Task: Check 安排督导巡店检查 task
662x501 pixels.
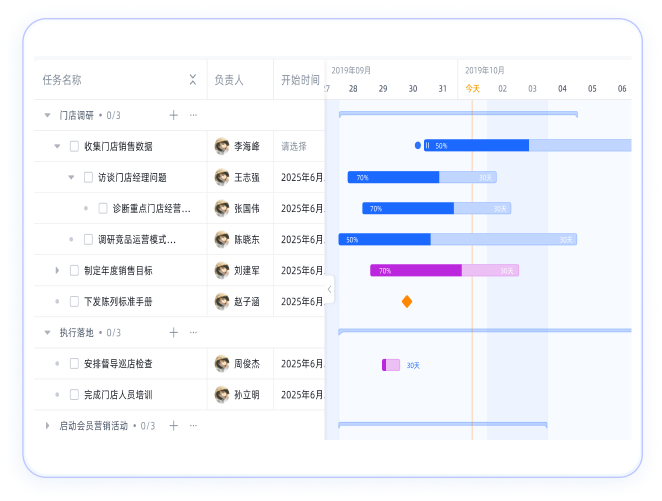Action: 74,363
